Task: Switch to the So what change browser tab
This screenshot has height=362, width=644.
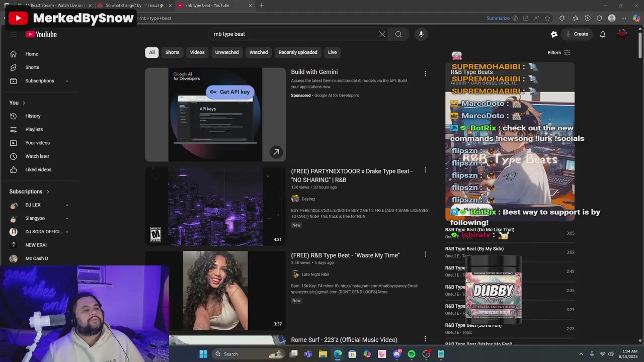Action: [x=134, y=6]
